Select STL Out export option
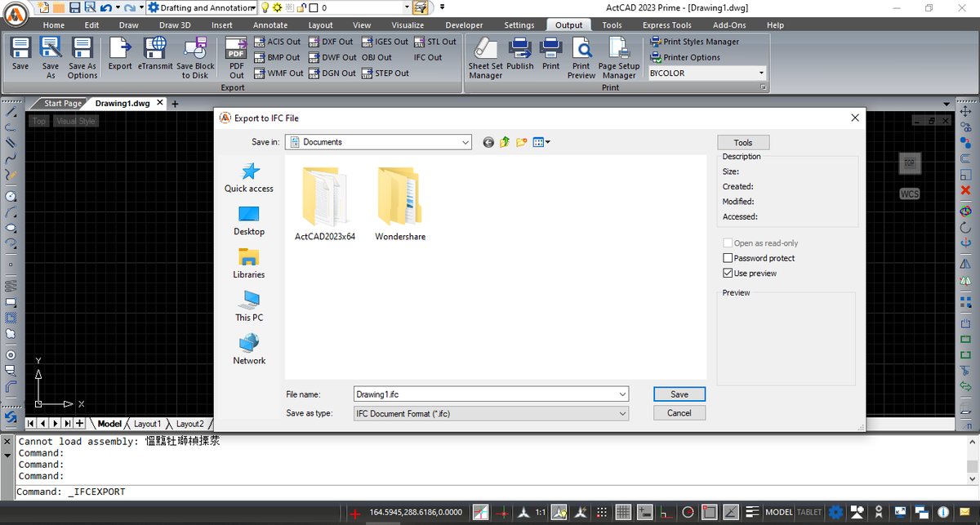 point(435,42)
